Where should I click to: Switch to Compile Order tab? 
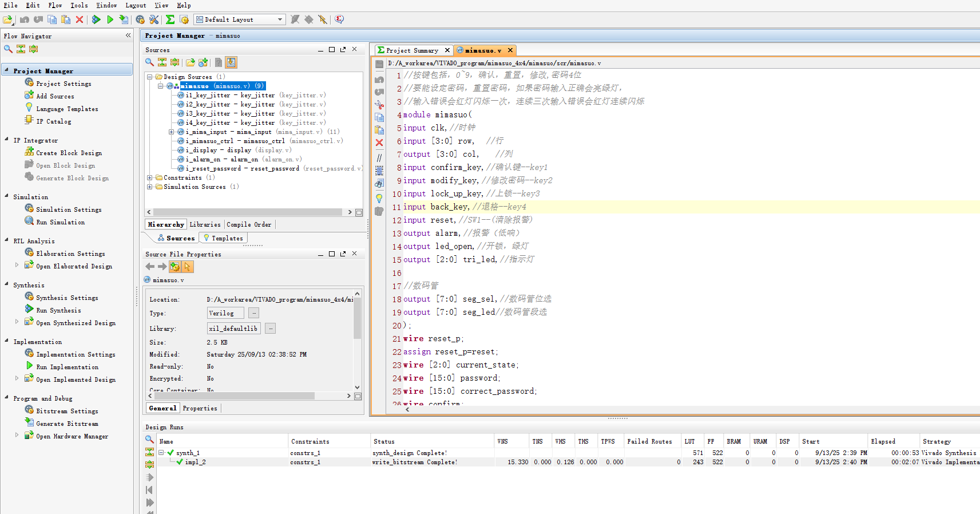pyautogui.click(x=249, y=224)
